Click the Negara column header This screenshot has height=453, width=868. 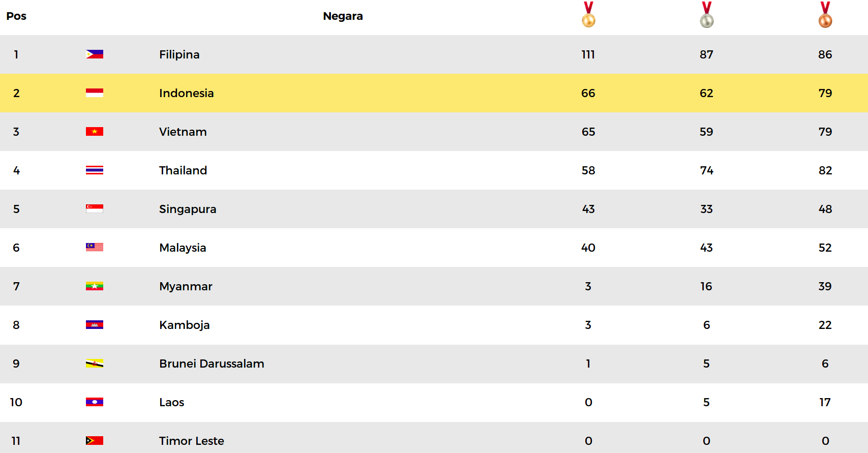pos(343,16)
